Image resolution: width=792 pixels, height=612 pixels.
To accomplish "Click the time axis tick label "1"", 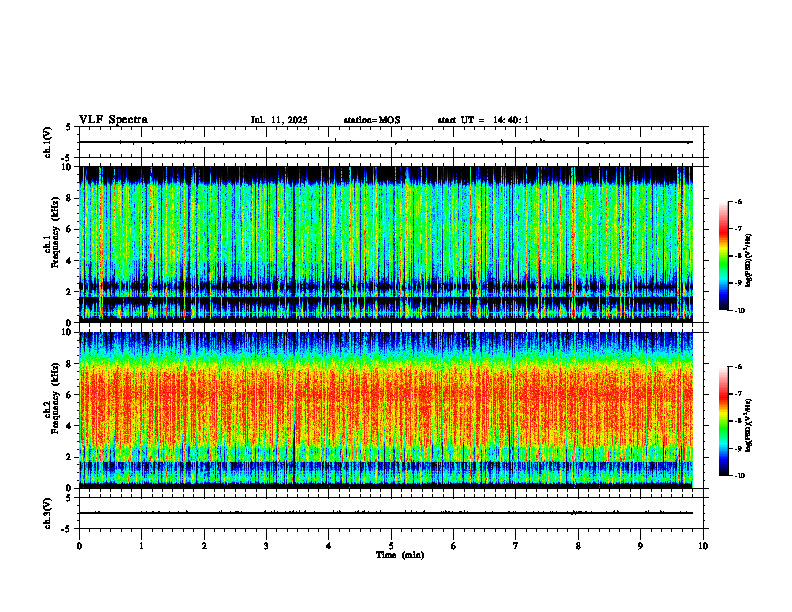I will tap(141, 546).
